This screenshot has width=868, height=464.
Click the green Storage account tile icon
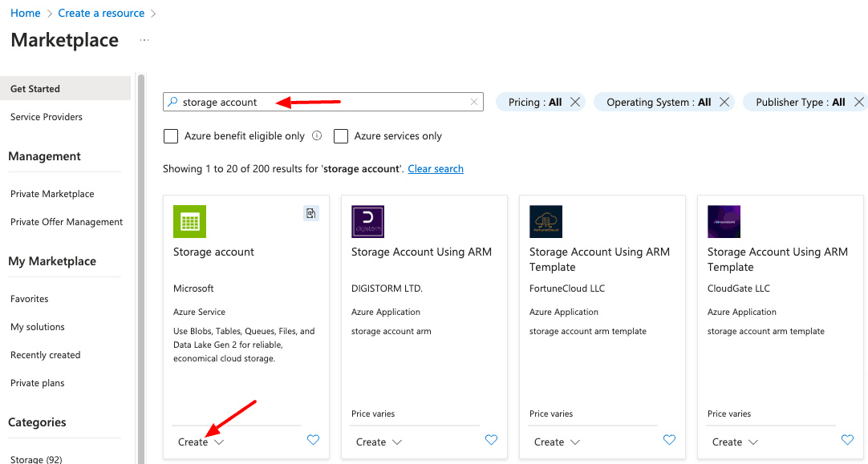189,222
